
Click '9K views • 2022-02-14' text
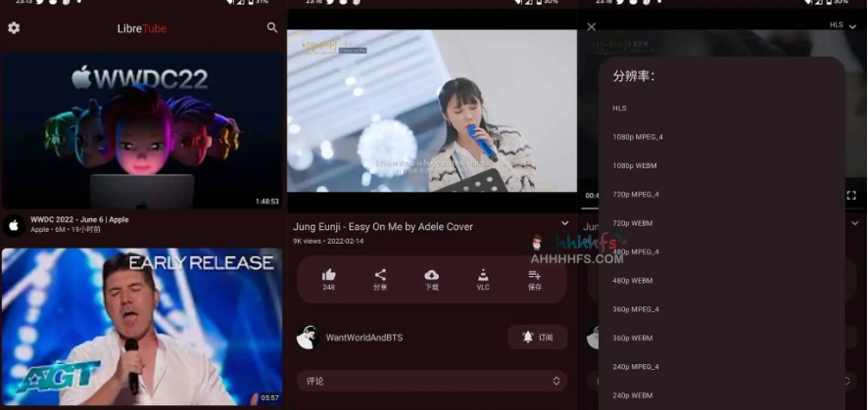(328, 242)
